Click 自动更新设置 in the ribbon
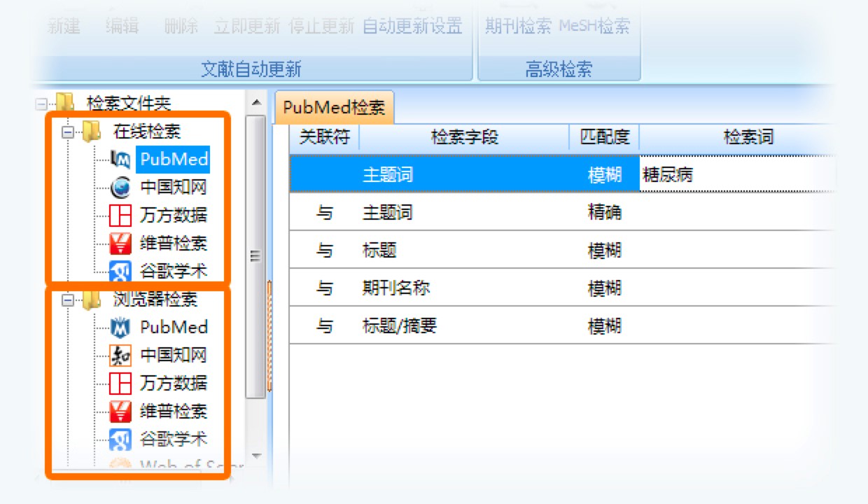 (412, 27)
